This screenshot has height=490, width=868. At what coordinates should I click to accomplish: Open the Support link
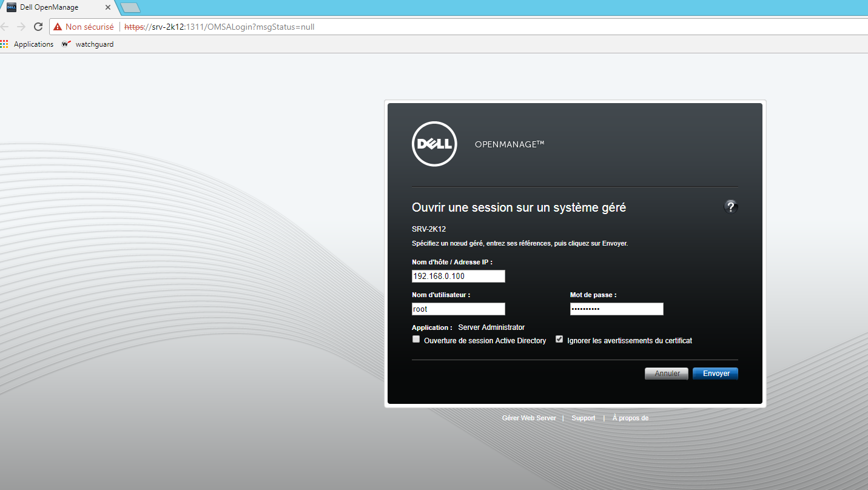(584, 418)
